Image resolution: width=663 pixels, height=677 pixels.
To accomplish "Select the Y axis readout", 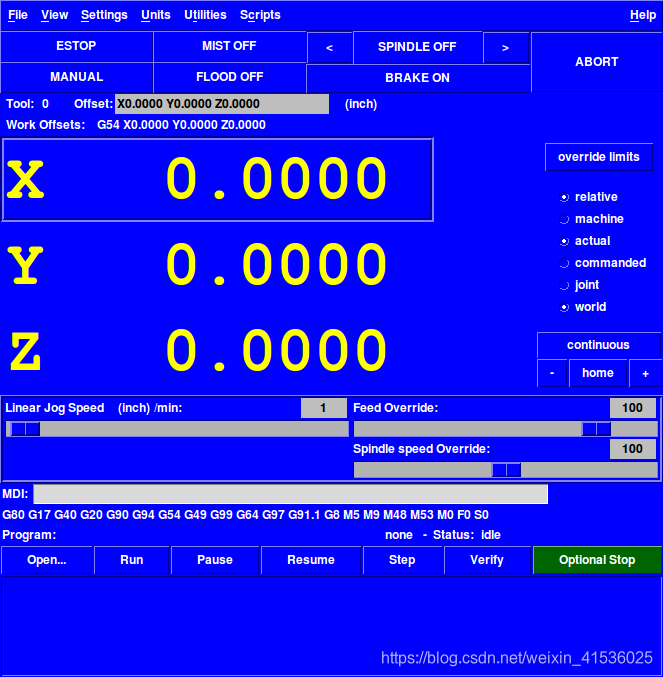I will point(218,264).
